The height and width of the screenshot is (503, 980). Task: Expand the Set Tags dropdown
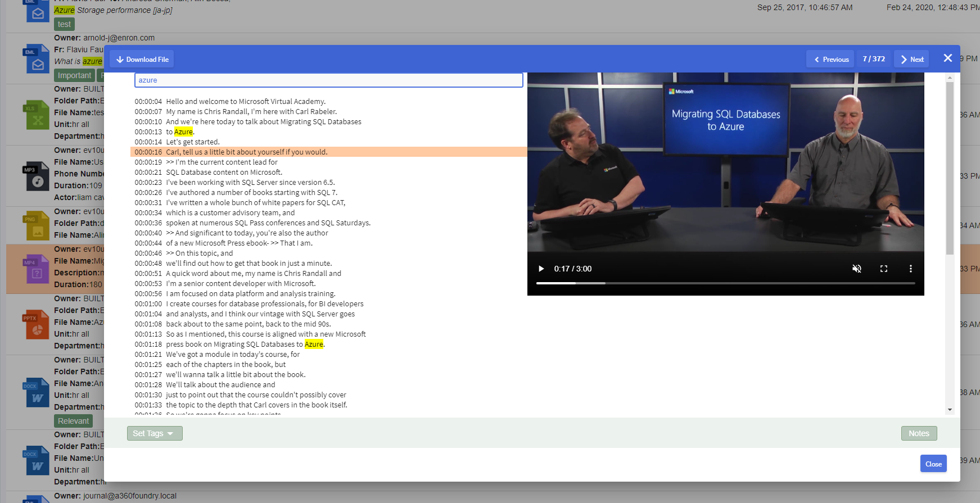[x=154, y=433]
